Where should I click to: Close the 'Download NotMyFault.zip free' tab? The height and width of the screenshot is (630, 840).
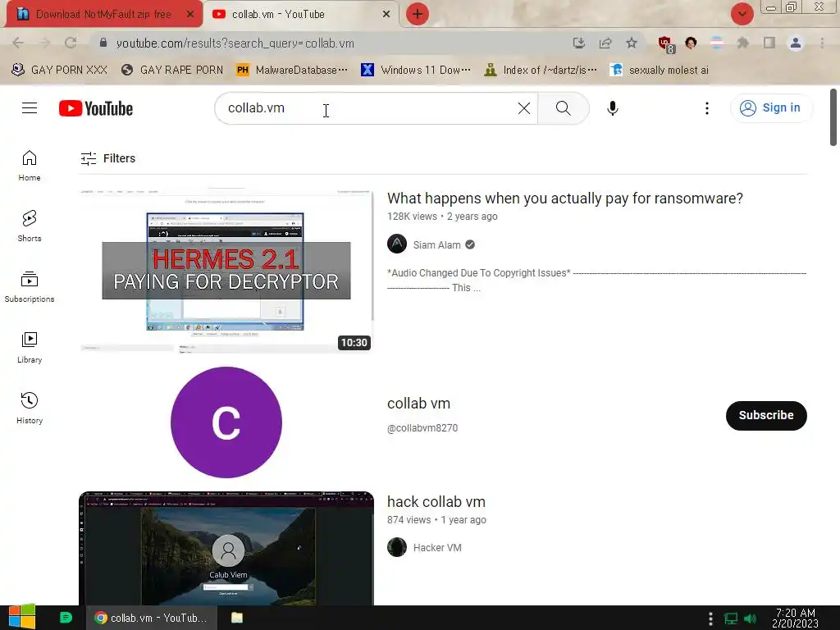(x=189, y=15)
